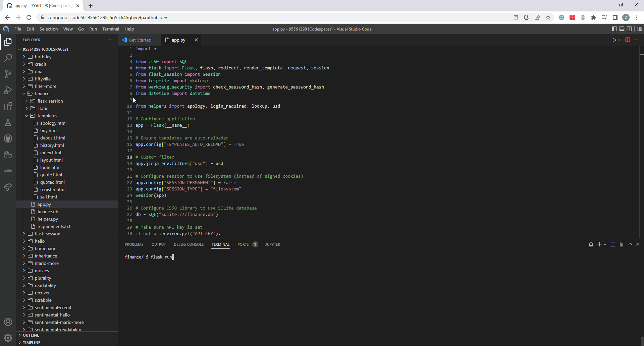Expand the OUTLINE section

point(67,335)
